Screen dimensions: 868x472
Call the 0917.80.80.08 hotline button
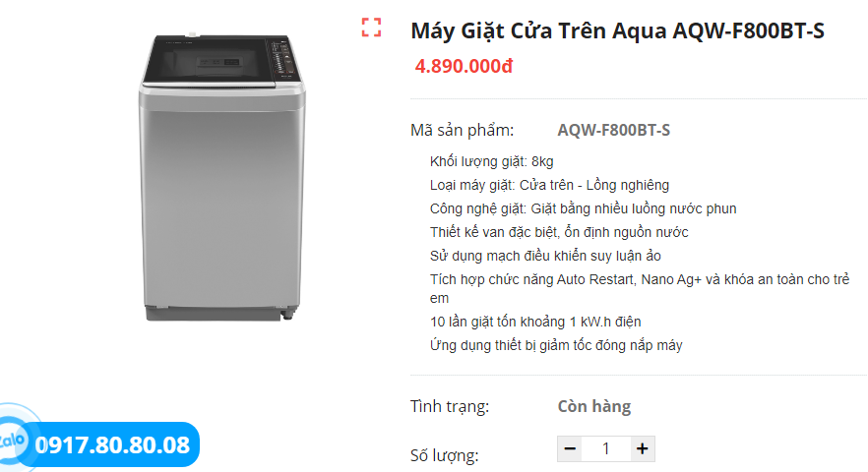112,444
